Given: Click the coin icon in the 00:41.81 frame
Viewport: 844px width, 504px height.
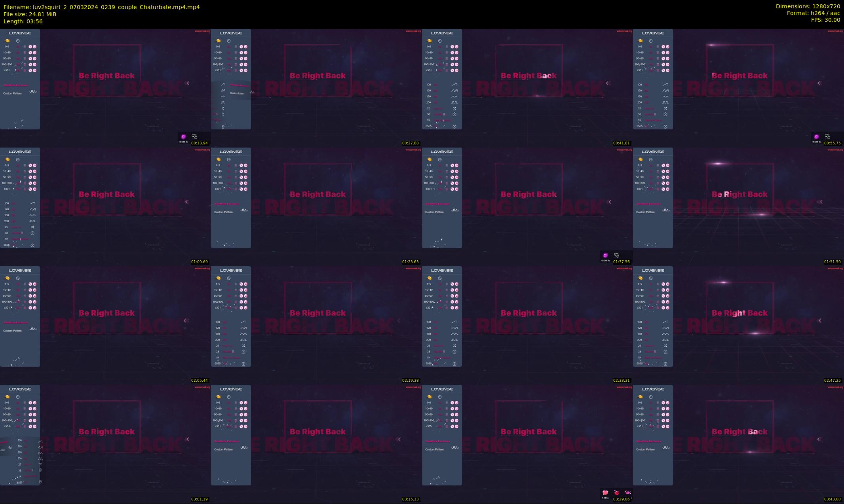Looking at the screenshot, I should point(429,41).
